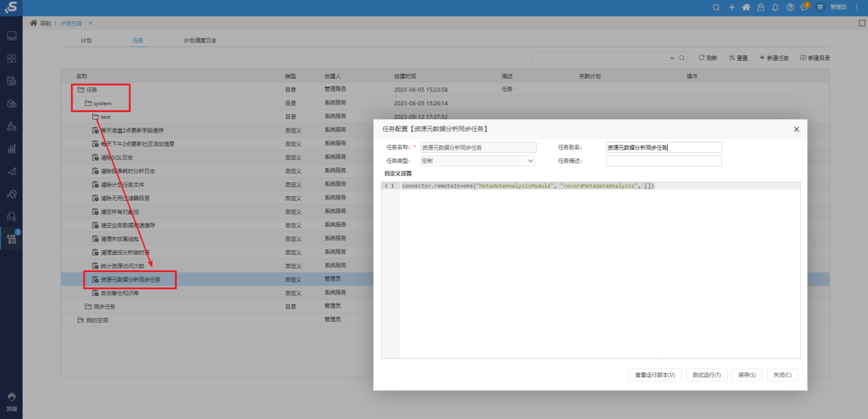The image size is (868, 419).
Task: Switch to the 计划调度日志 tab
Action: pos(200,40)
